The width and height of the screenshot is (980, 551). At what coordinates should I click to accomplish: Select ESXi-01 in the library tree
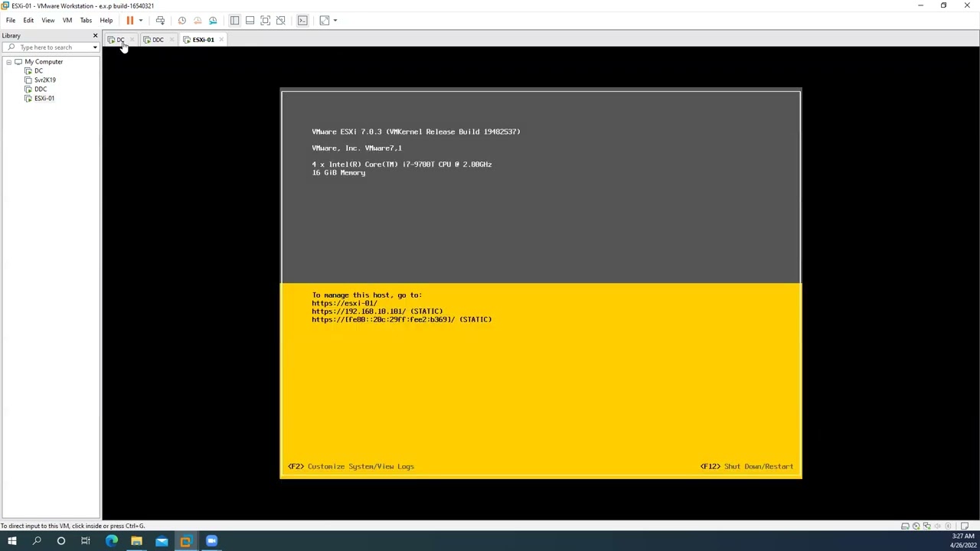pyautogui.click(x=44, y=99)
